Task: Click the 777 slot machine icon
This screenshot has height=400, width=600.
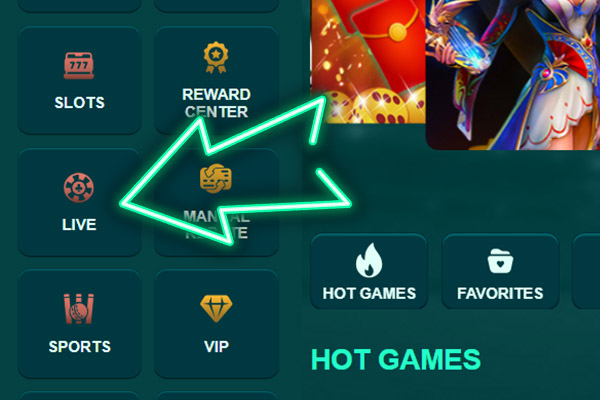Action: (79, 65)
